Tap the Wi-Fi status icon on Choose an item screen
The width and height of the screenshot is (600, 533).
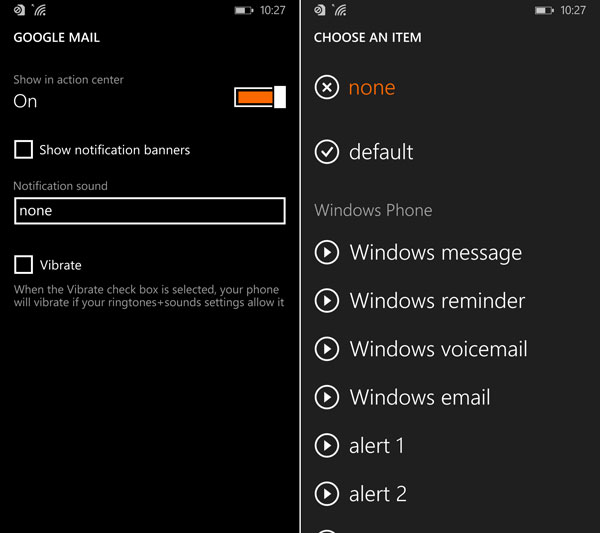[340, 10]
